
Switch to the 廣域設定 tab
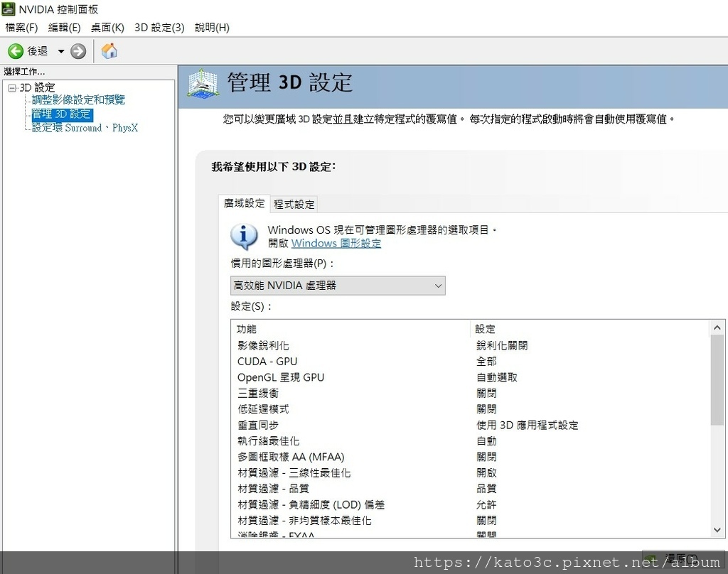(x=245, y=203)
